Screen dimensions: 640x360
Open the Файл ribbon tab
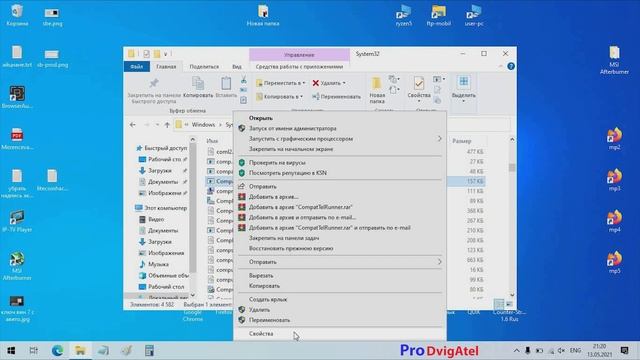pos(137,67)
